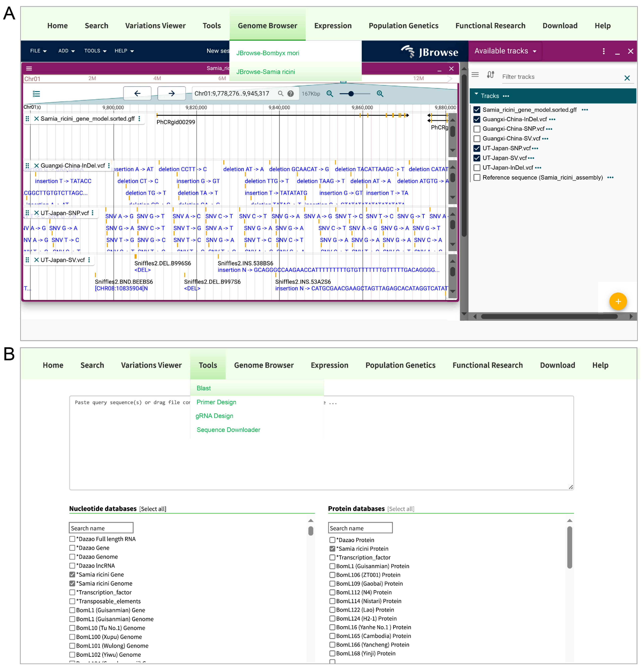Select JBrowse-Bombyx mori menu entry

pos(268,53)
